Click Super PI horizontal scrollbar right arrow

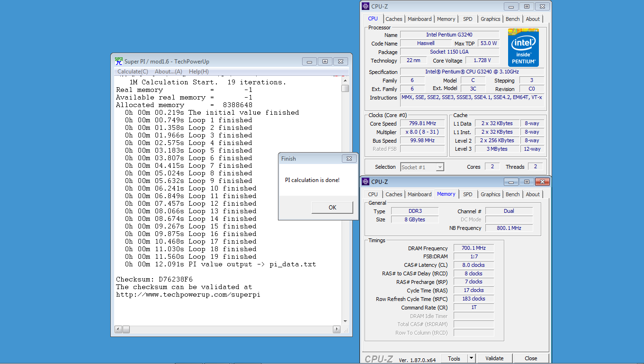(337, 329)
